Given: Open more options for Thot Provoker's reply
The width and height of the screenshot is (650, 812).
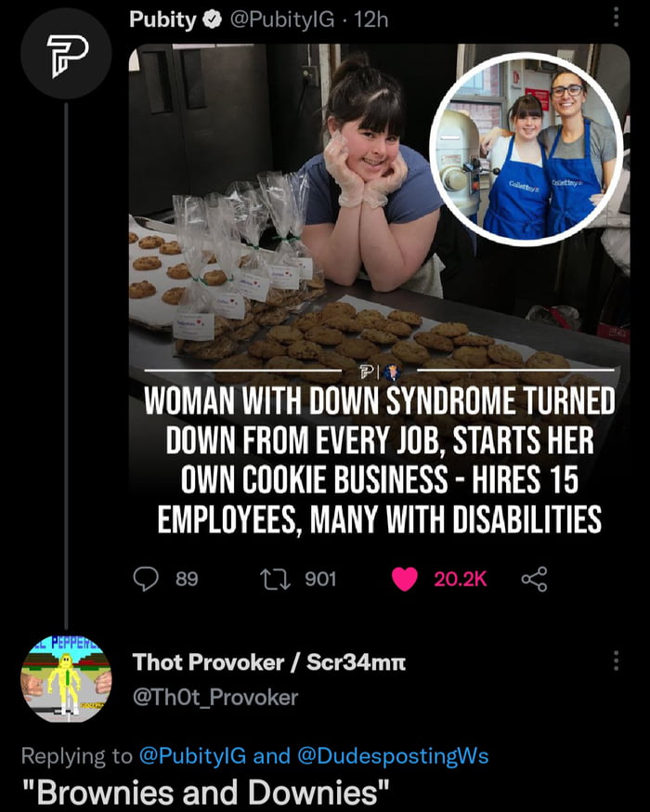Looking at the screenshot, I should click(x=615, y=661).
